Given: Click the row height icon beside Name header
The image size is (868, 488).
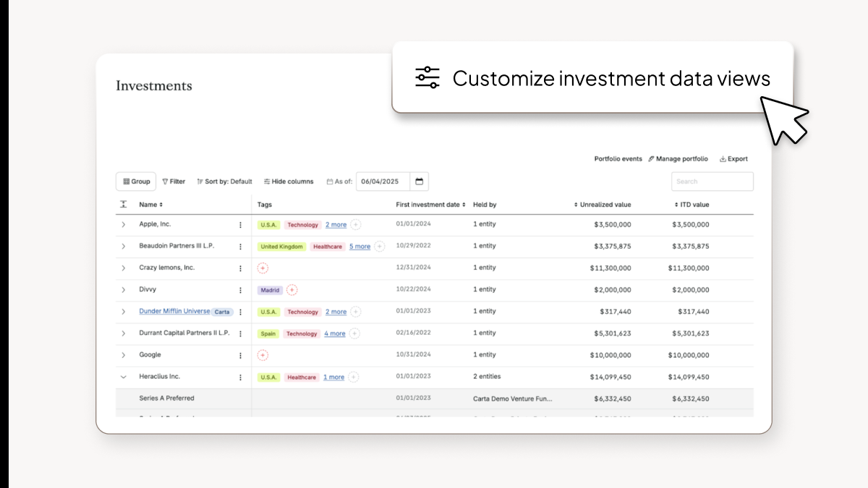Looking at the screenshot, I should pyautogui.click(x=123, y=205).
